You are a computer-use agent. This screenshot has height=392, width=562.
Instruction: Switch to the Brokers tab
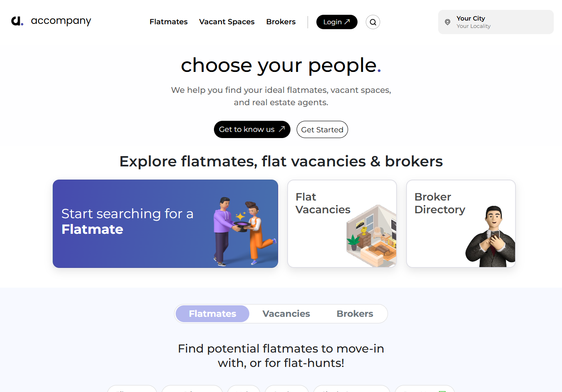pyautogui.click(x=355, y=314)
